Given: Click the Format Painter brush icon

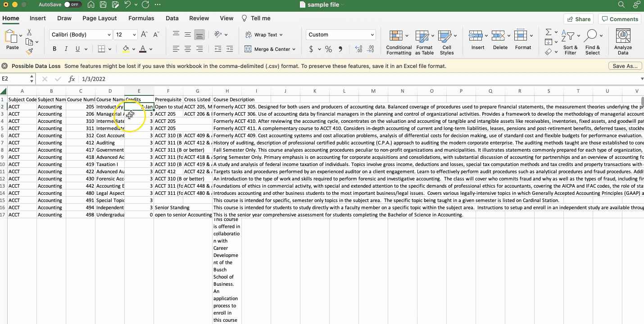Looking at the screenshot, I should coord(29,51).
